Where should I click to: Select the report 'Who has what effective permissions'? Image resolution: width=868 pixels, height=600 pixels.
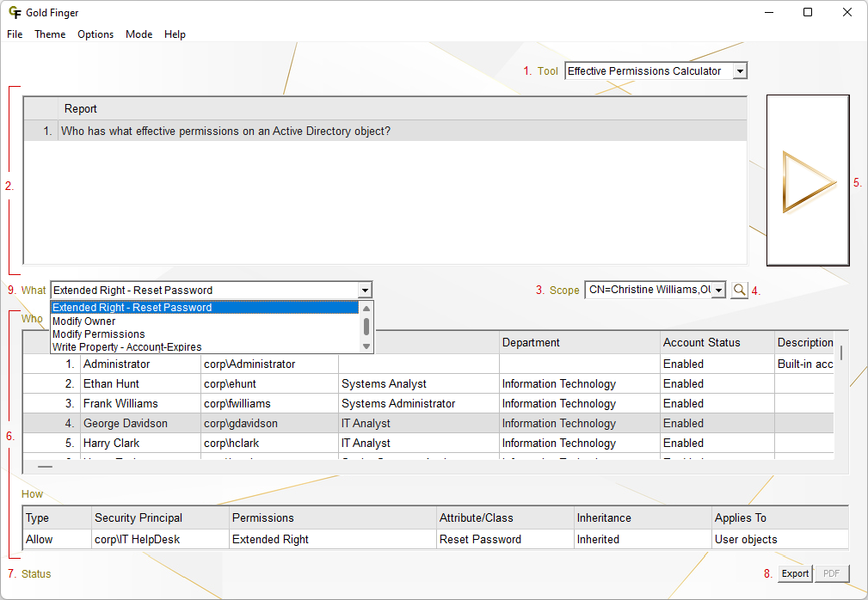(385, 131)
